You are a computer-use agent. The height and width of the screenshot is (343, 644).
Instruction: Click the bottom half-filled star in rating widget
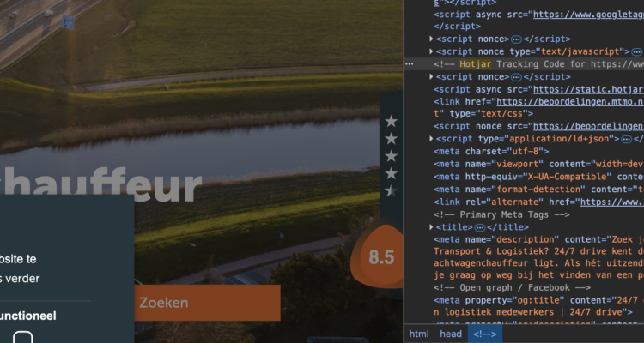click(x=392, y=190)
